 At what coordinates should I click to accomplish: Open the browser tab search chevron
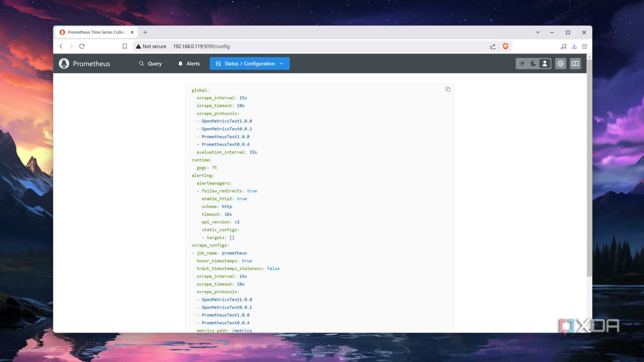[x=537, y=32]
